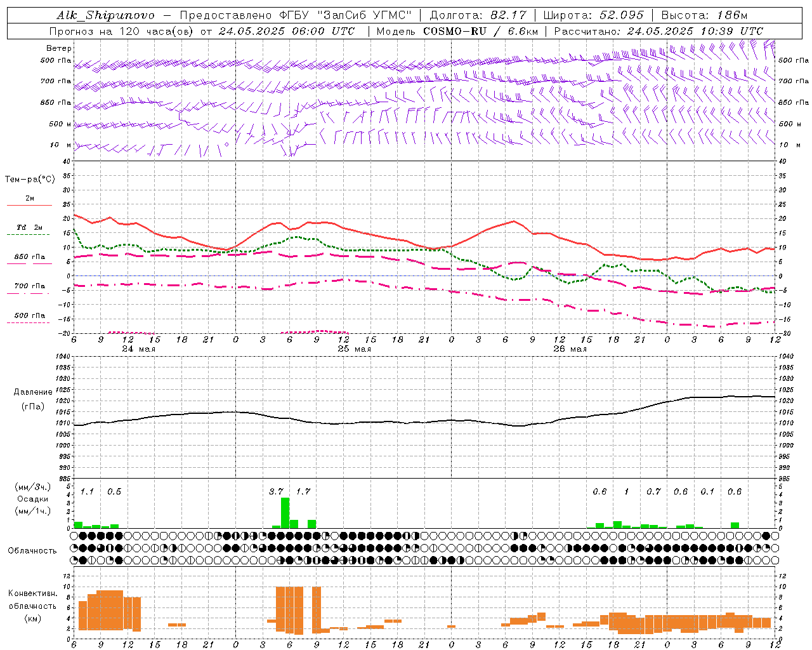Click the model label COSMO-RU / 6.6км
Image resolution: width=812 pixels, height=650 pixels.
480,31
